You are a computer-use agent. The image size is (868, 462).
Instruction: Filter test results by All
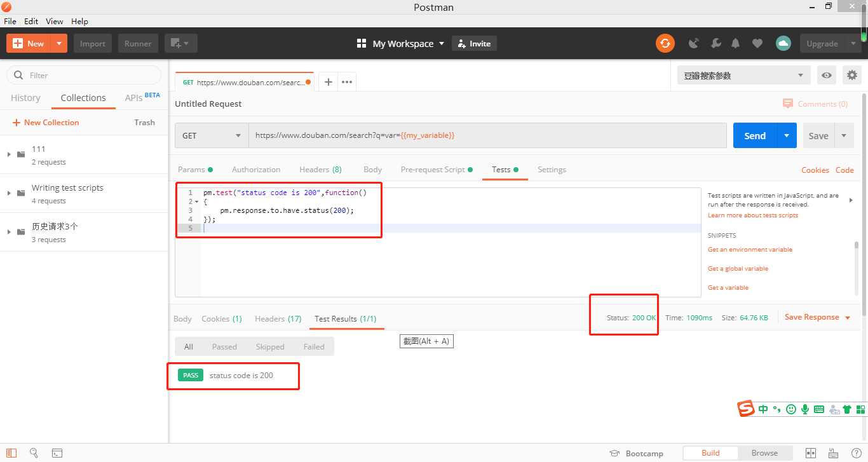pos(189,346)
